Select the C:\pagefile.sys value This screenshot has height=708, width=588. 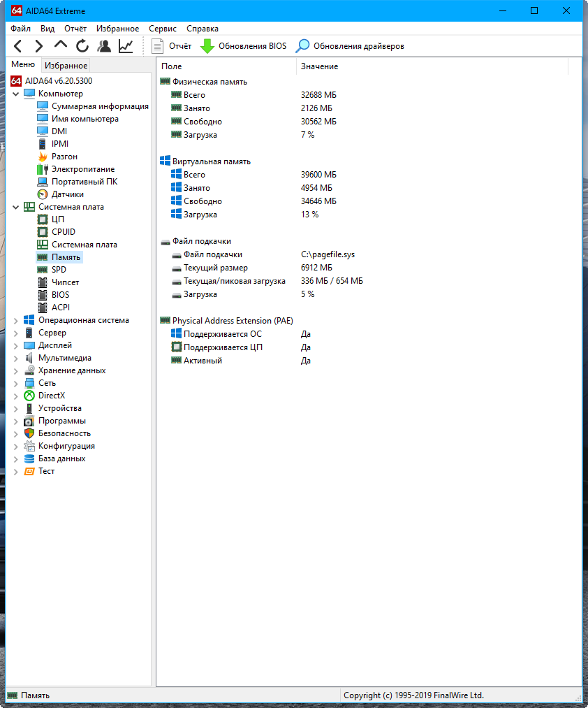(x=328, y=254)
